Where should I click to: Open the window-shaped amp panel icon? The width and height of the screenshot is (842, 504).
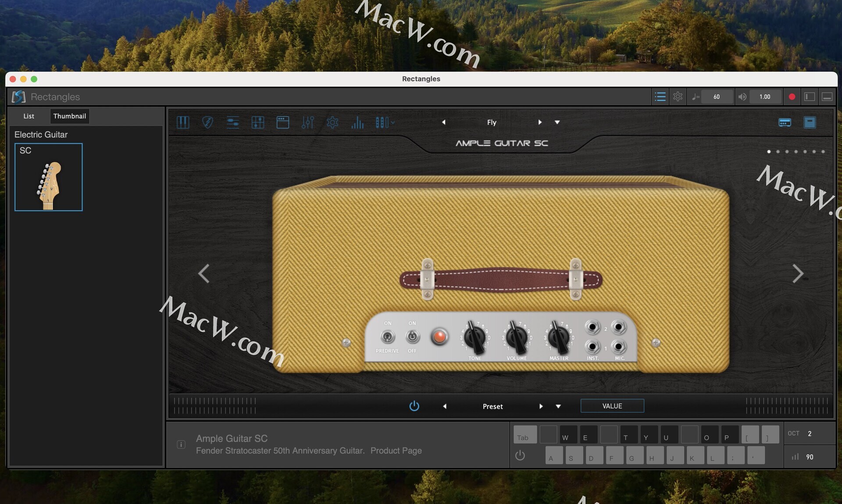283,122
